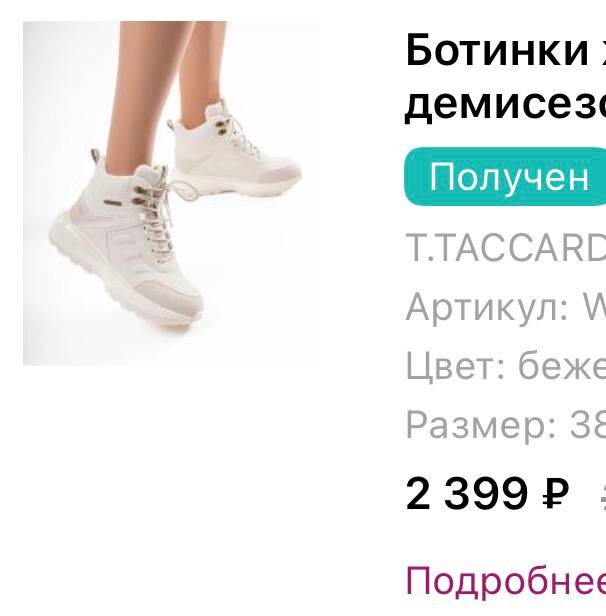The image size is (606, 616).
Task: Open the "Подробнее" details link
Action: click(x=505, y=582)
